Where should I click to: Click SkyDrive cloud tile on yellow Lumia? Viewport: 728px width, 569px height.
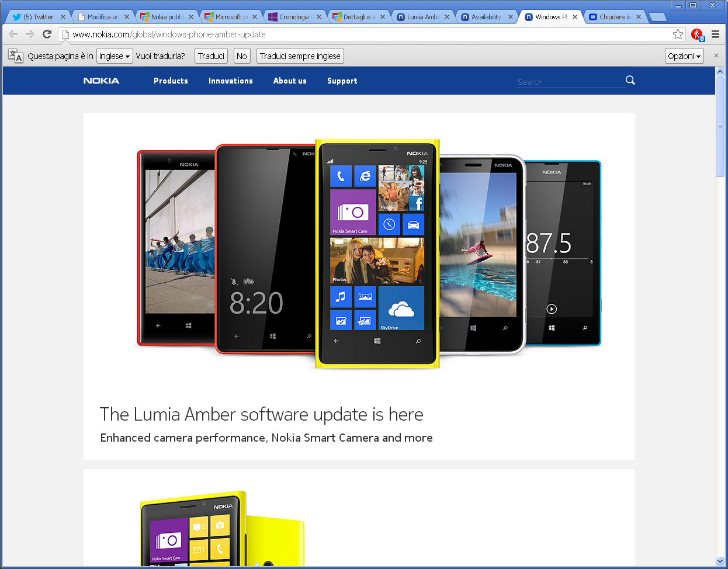click(x=401, y=308)
